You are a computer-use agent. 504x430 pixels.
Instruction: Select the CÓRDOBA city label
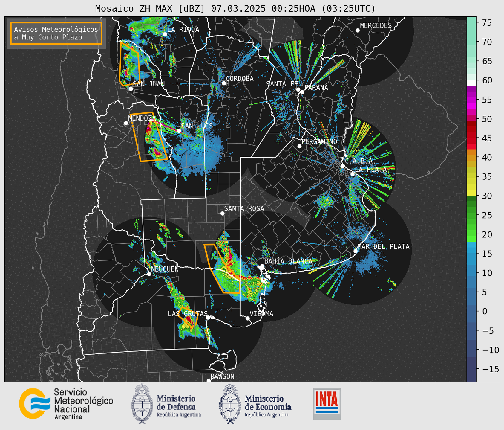[240, 79]
